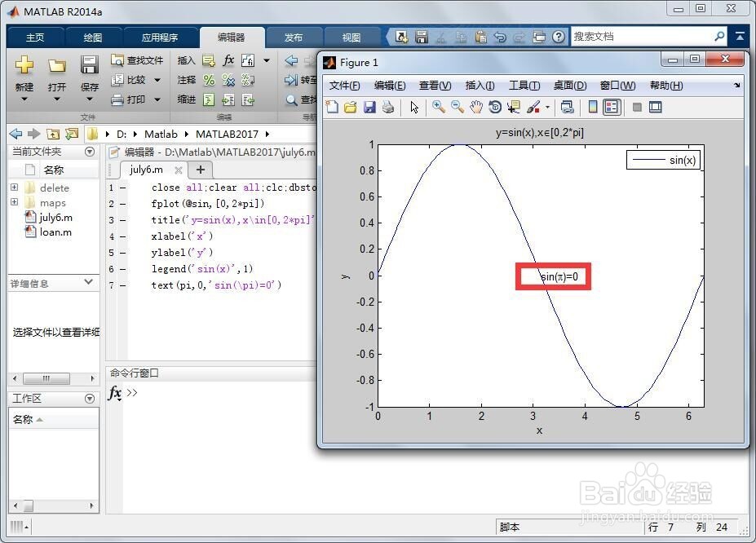Toggle Insert Legend in Figure 1 toolbar
The height and width of the screenshot is (543, 756).
tap(612, 107)
